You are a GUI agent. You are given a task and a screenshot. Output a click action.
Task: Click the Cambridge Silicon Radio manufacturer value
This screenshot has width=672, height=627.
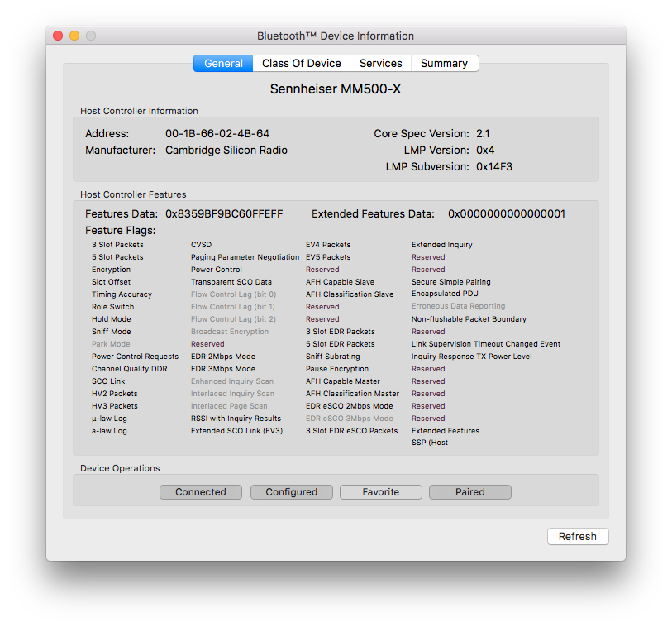(226, 150)
